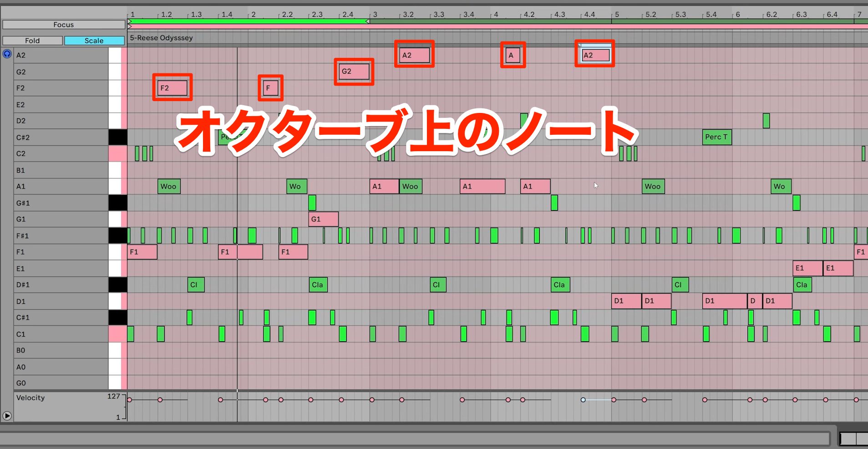This screenshot has height=449, width=868.
Task: Play the G1 piano key
Action: [x=115, y=219]
